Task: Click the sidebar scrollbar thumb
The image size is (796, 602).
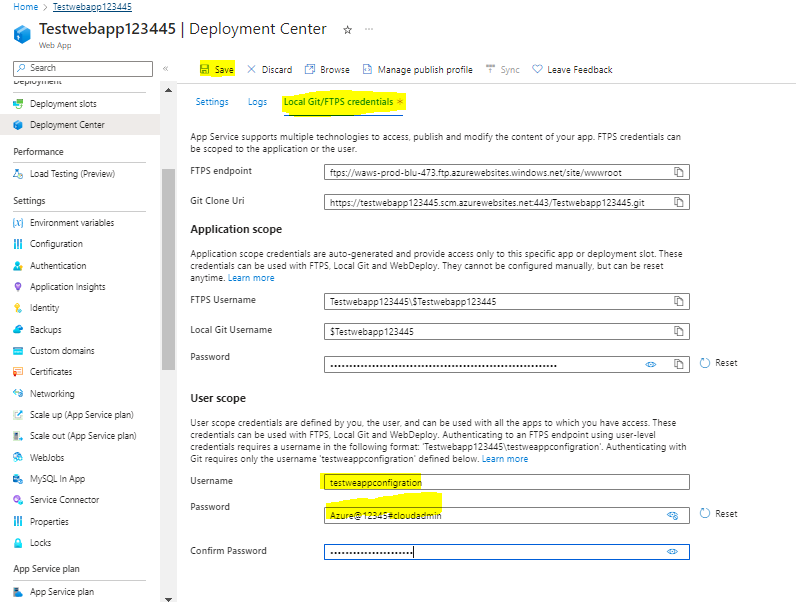Action: click(169, 270)
